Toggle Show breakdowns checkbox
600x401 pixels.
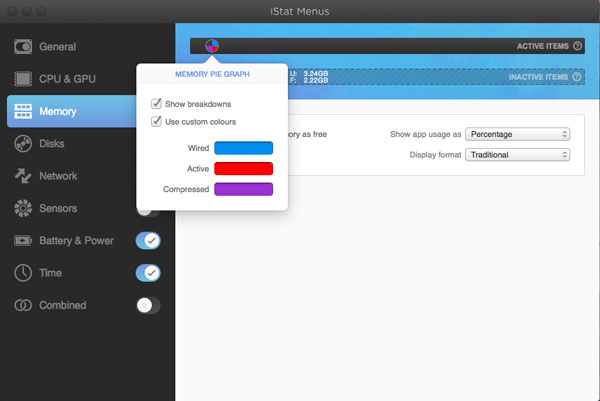click(x=156, y=104)
